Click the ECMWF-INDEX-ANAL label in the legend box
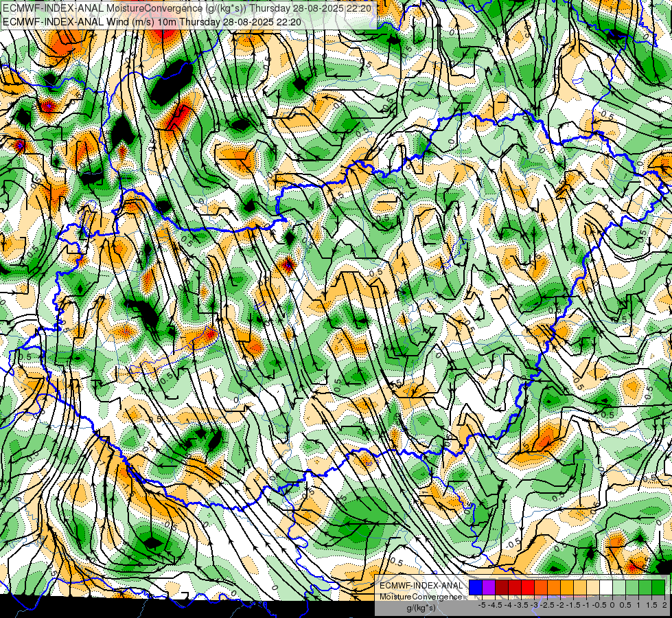 pyautogui.click(x=421, y=586)
